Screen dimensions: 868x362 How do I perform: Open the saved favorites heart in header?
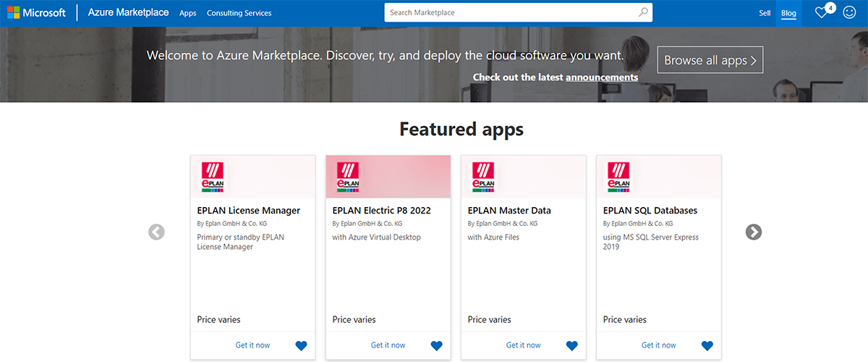coord(821,13)
